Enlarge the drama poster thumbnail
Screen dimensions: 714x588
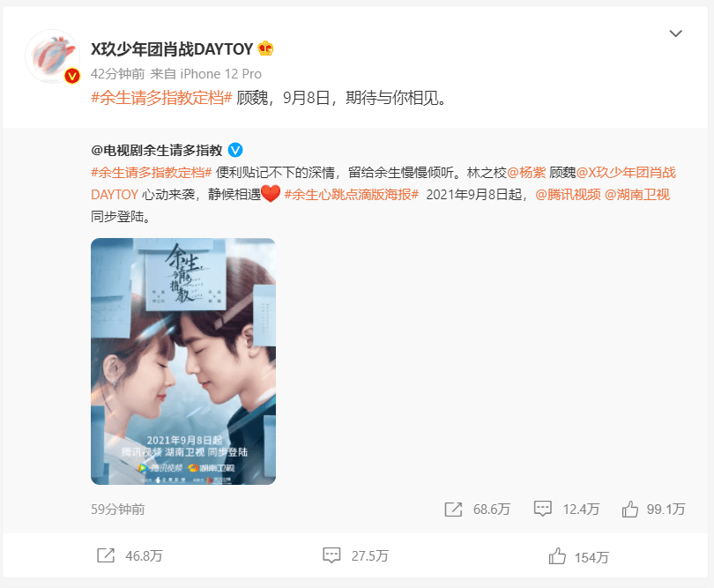[183, 361]
